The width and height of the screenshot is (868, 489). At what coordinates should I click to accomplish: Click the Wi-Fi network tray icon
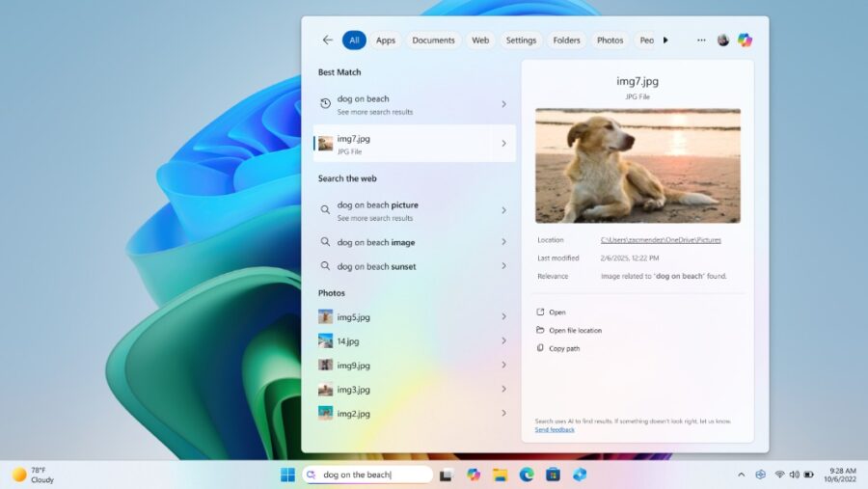click(779, 475)
